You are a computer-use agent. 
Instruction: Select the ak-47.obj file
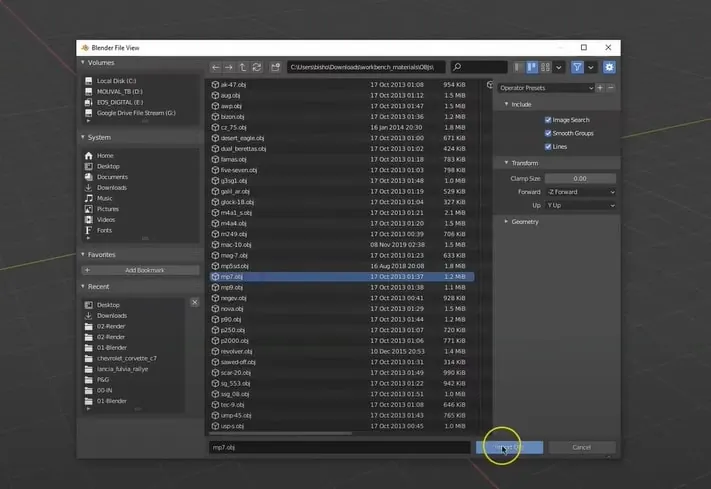[x=342, y=85]
